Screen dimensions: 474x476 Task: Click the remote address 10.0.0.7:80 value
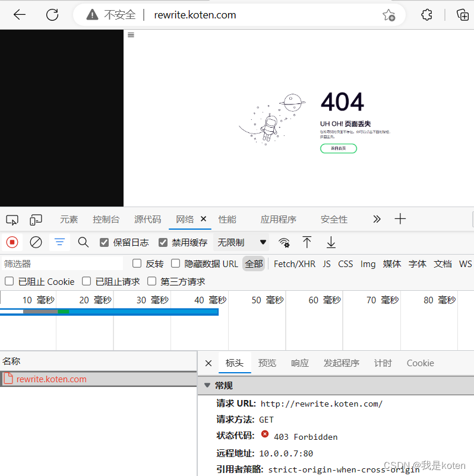286,453
